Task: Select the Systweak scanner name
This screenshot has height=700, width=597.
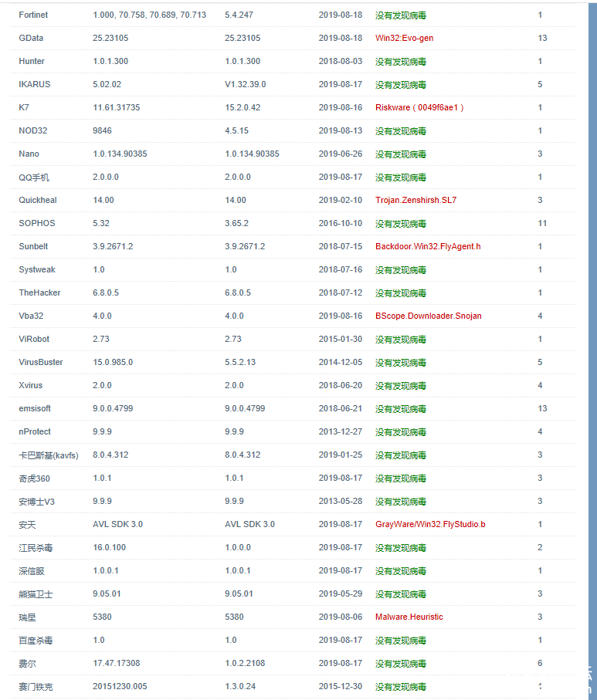Action: [36, 269]
